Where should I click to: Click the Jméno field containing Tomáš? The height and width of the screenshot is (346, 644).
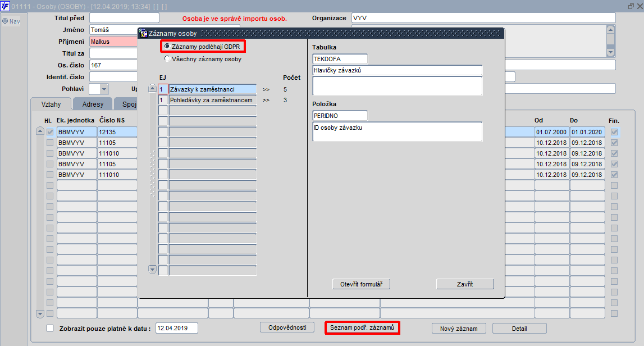pos(114,30)
